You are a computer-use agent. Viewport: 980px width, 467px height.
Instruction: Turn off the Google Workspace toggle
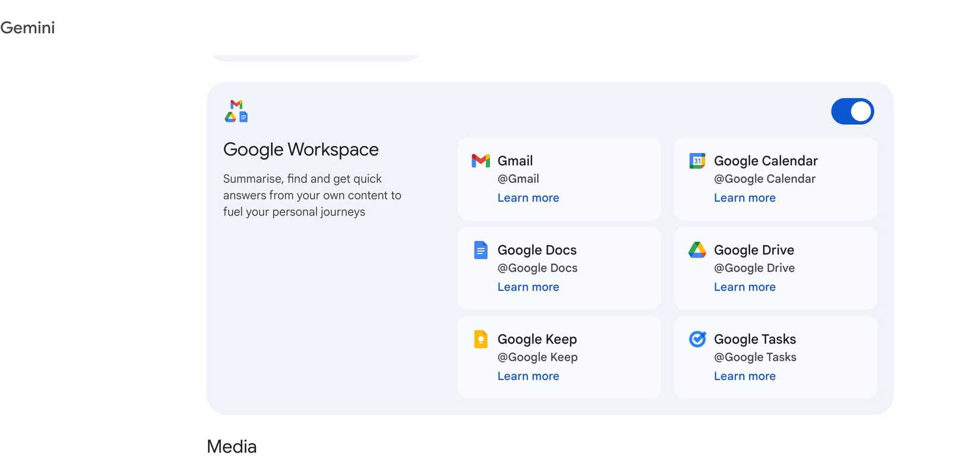(x=852, y=112)
